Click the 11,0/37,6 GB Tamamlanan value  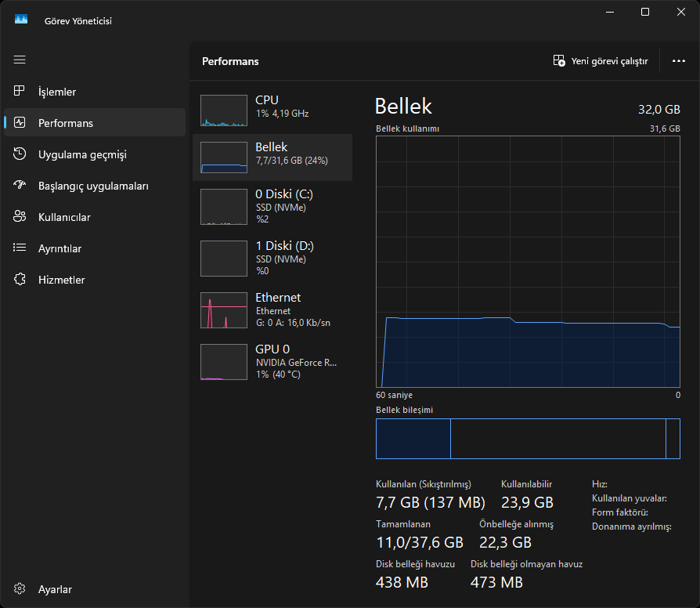pyautogui.click(x=420, y=542)
